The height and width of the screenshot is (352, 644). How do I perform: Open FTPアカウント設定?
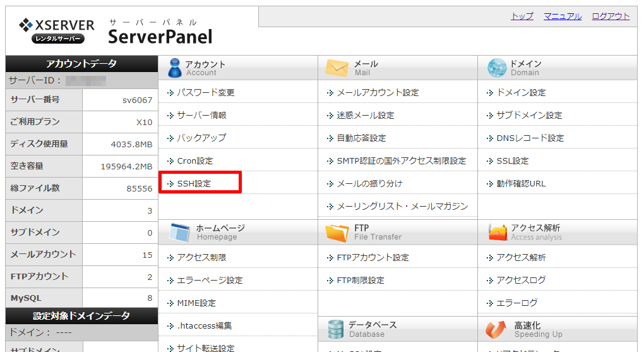point(373,257)
